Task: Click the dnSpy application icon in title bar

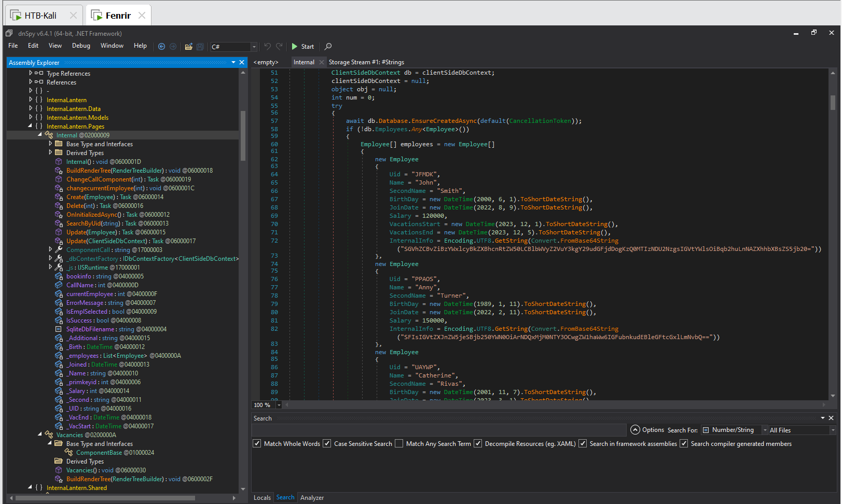Action: coord(9,33)
